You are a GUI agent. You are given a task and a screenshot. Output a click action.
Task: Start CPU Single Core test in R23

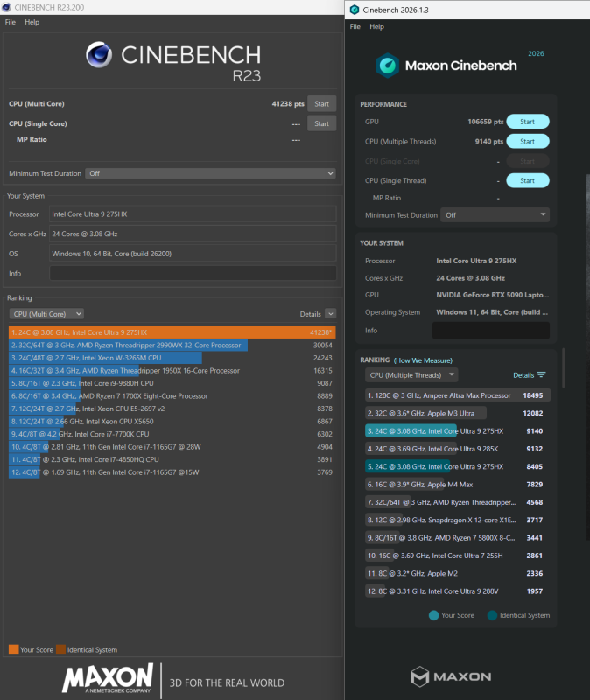point(321,123)
